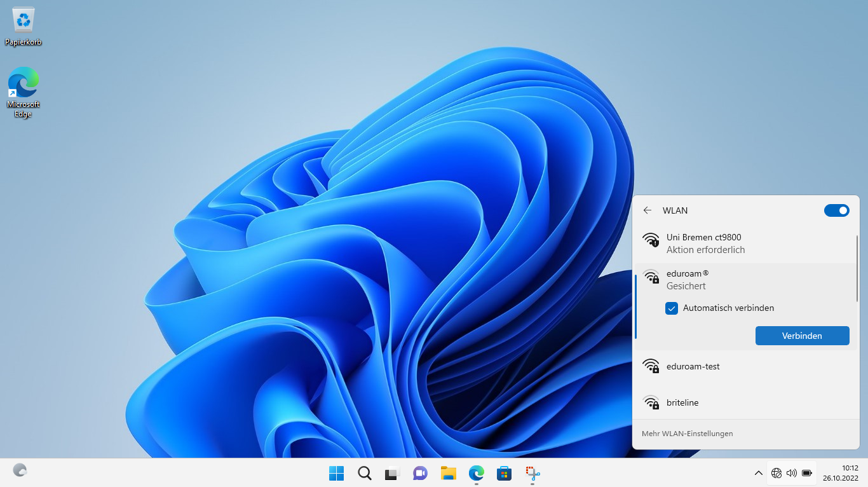Open Microsoft Store from taskbar
The height and width of the screenshot is (487, 868).
point(504,473)
